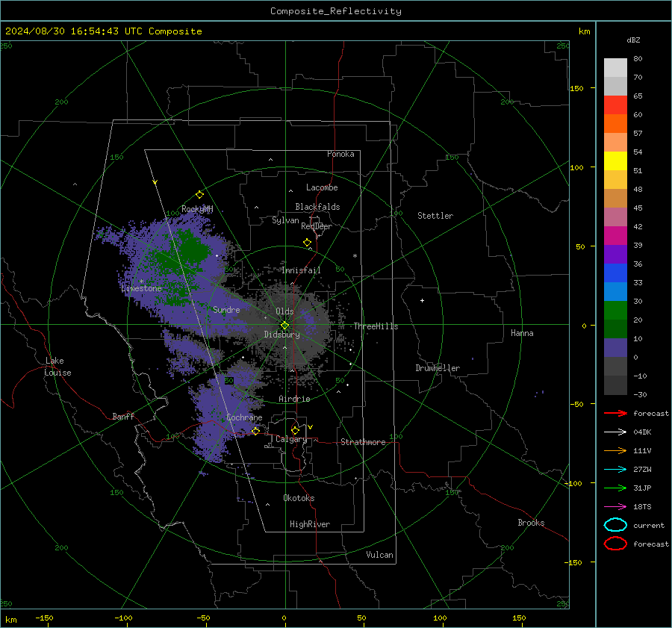Click the Stettler label
The image size is (672, 628).
click(x=435, y=216)
